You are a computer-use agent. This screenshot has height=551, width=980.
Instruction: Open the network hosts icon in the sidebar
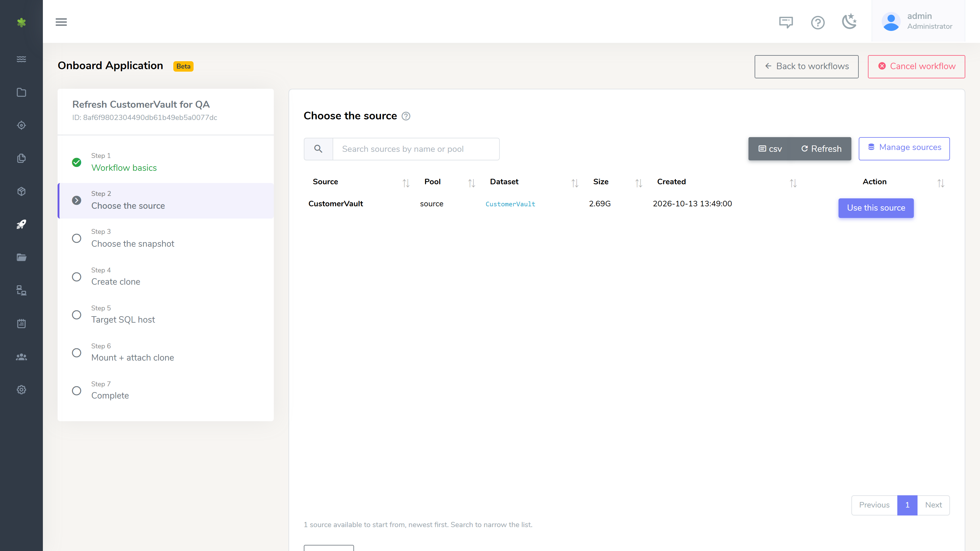pyautogui.click(x=21, y=290)
